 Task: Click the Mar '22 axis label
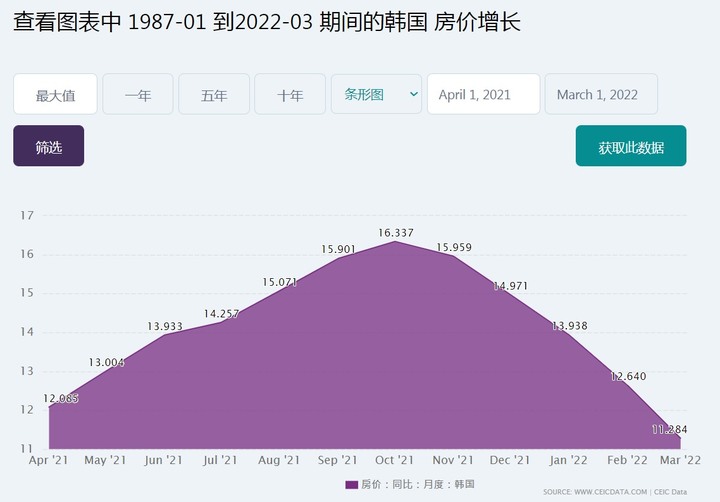[681, 460]
